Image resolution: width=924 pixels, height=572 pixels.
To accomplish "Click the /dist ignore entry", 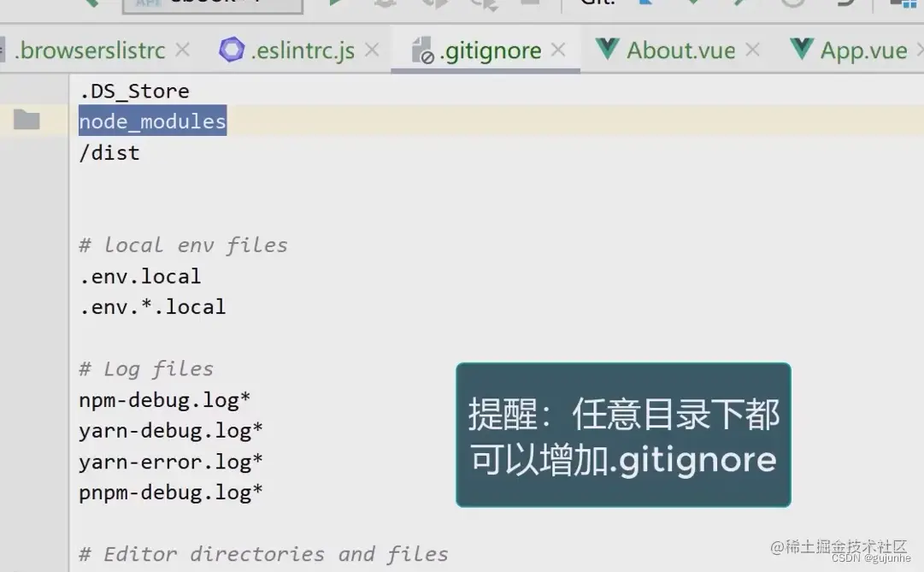I will click(x=109, y=153).
